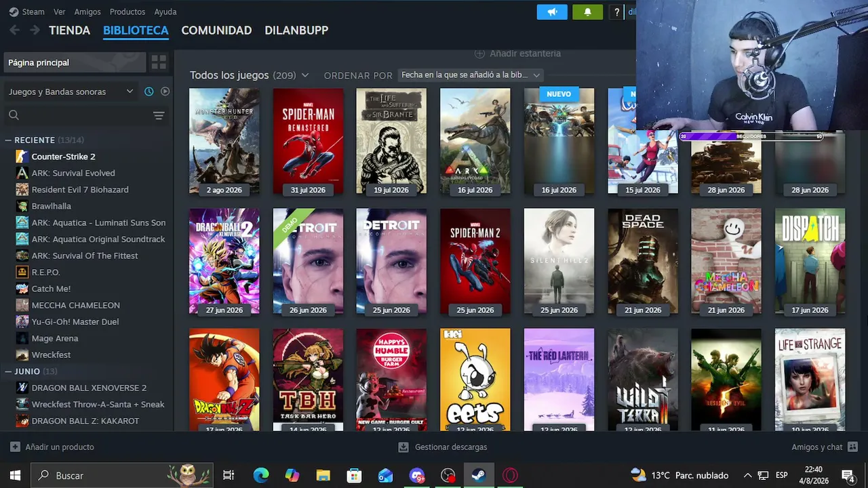This screenshot has width=868, height=488.
Task: Open the Steam menu
Action: (x=33, y=12)
